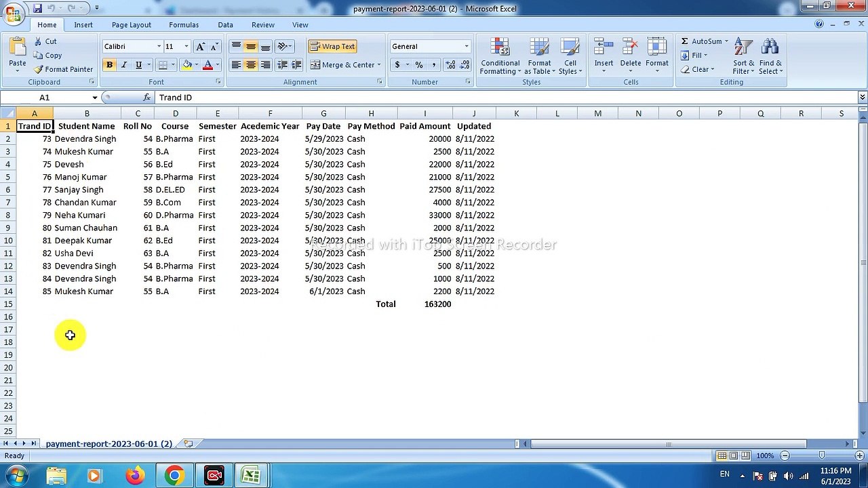Click the font color red swatch button

[x=208, y=65]
